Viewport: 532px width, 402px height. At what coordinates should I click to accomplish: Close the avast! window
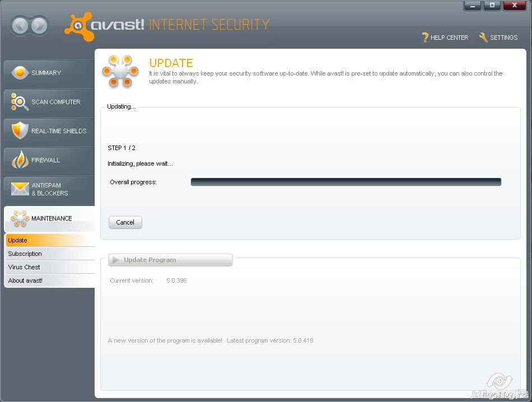(515, 6)
